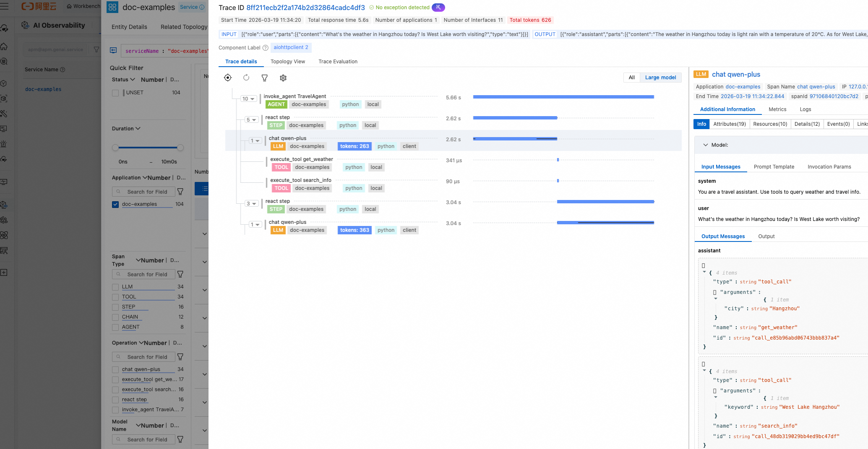Check the UNSET status checkbox
The width and height of the screenshot is (868, 449).
(x=115, y=93)
